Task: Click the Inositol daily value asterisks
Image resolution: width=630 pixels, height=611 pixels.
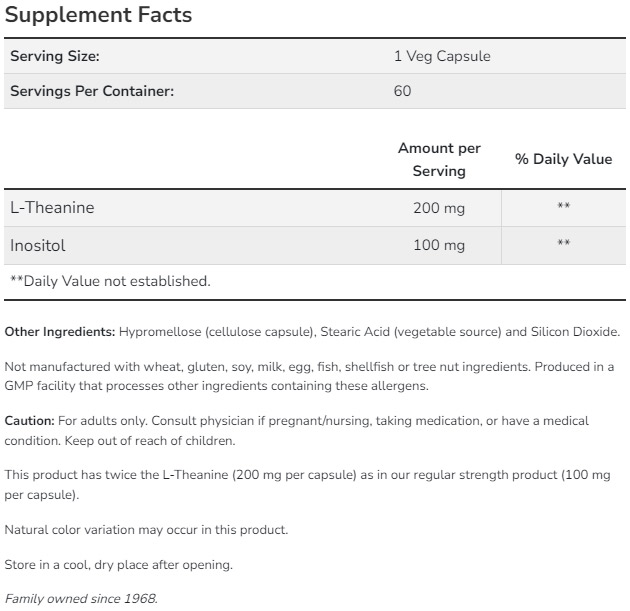Action: coord(563,245)
